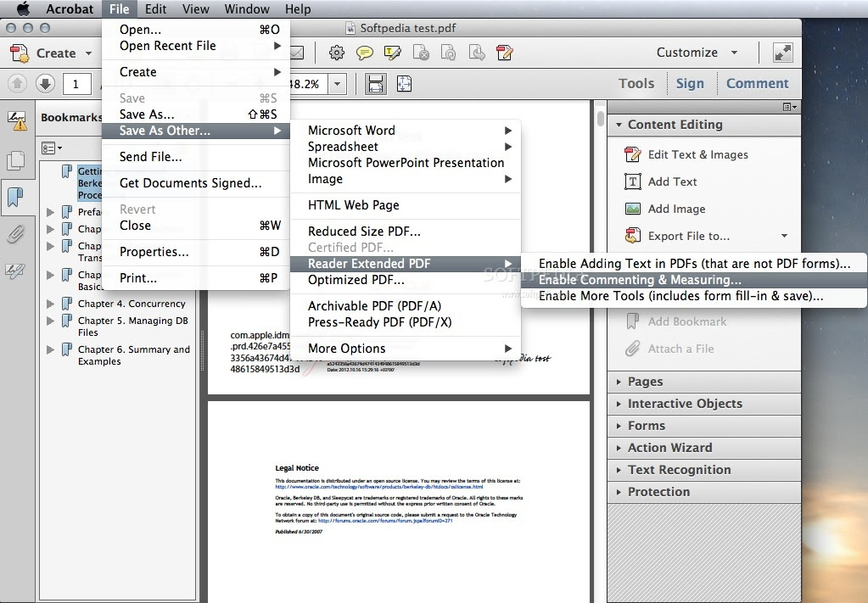The height and width of the screenshot is (603, 868).
Task: Click the email envelope icon in toolbar
Action: tap(297, 53)
